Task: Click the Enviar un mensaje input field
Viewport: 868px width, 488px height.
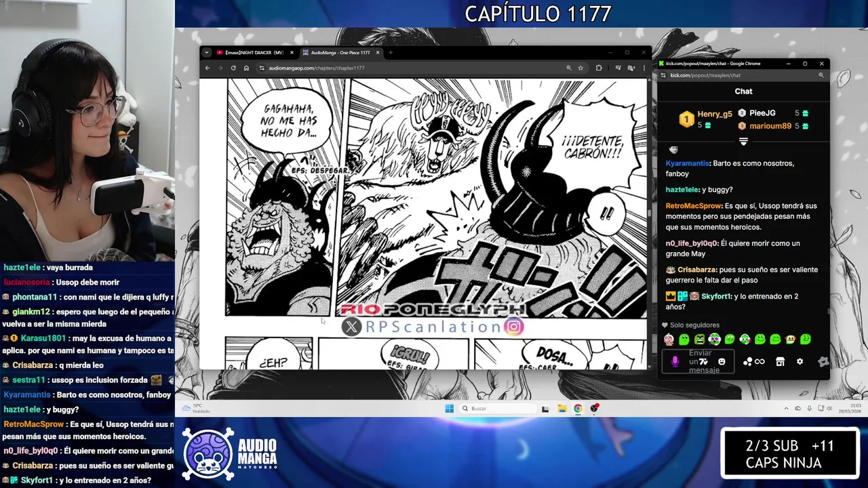Action: coord(697,362)
